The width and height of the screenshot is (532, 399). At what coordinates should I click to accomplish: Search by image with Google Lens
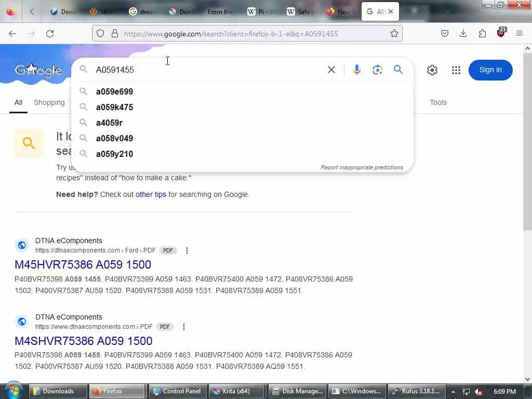(377, 70)
